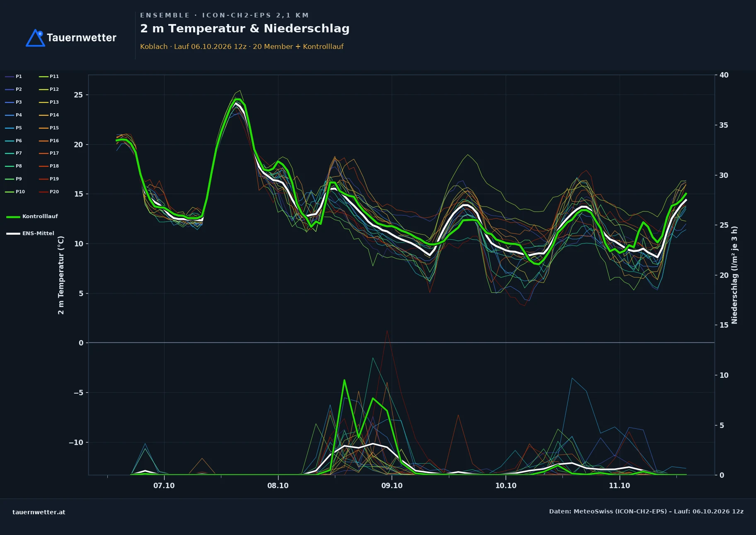This screenshot has height=535, width=756.
Task: Click the '2 m Temperatur (°C)' axis title
Action: click(61, 275)
